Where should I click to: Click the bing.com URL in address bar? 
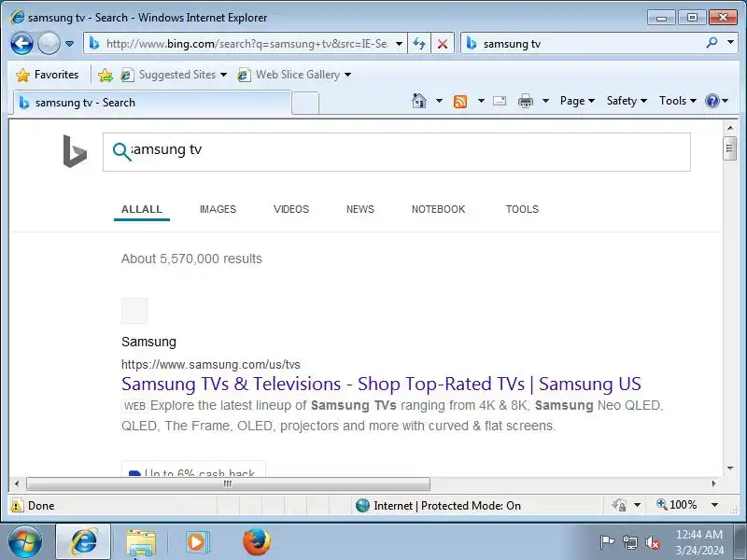(247, 44)
